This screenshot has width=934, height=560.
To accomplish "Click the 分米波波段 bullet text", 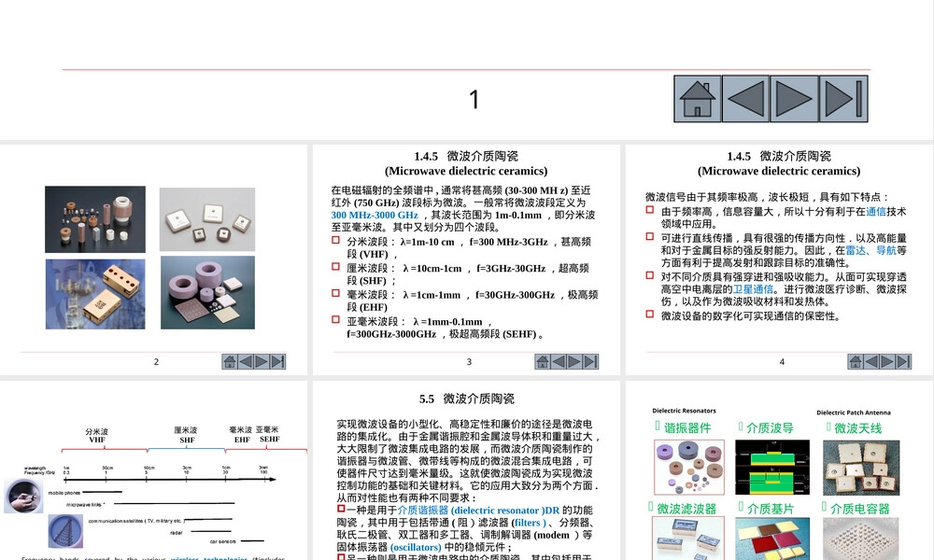I will pyautogui.click(x=469, y=247).
